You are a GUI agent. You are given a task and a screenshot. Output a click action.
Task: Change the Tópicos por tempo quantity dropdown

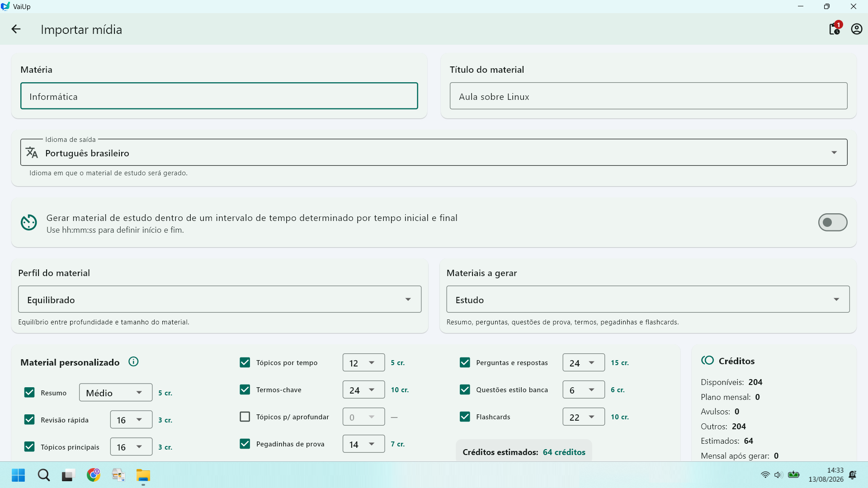pyautogui.click(x=364, y=362)
